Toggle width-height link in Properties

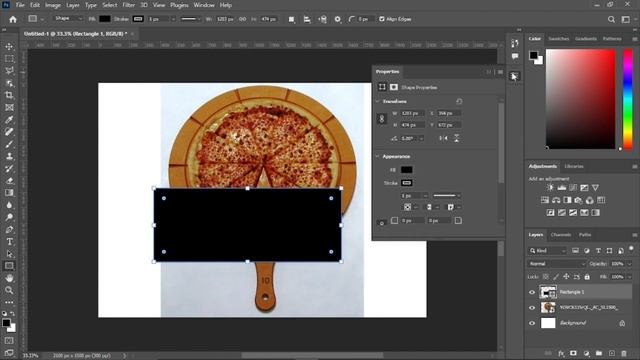382,119
